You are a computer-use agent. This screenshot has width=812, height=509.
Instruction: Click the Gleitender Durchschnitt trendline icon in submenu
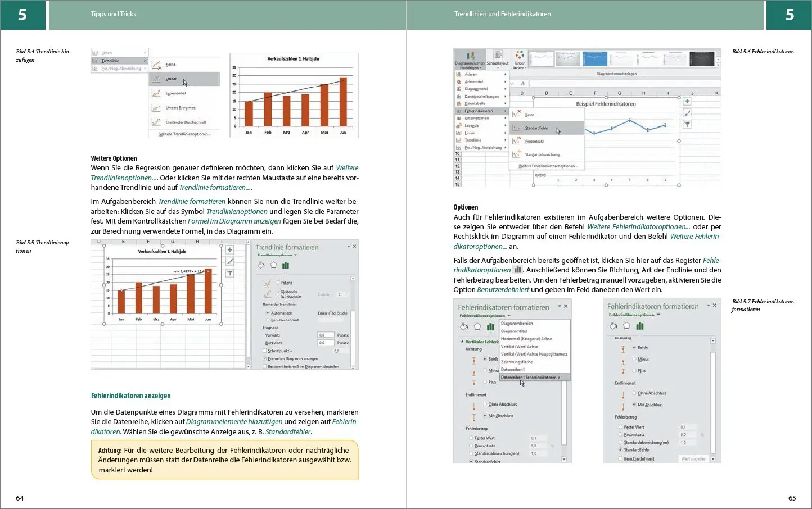[x=156, y=122]
